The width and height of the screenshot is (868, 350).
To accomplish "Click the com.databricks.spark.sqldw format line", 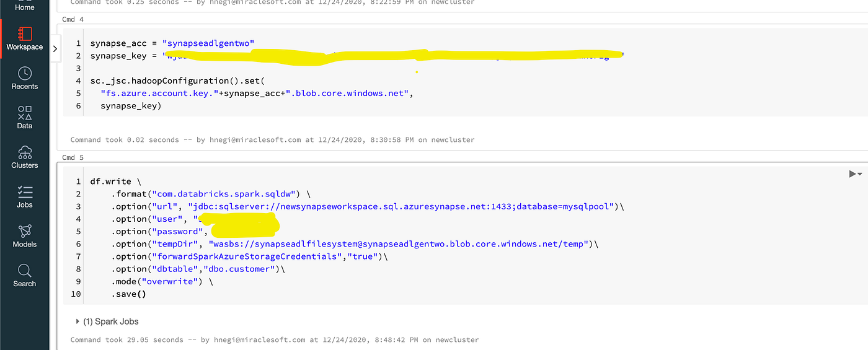I will pos(210,194).
